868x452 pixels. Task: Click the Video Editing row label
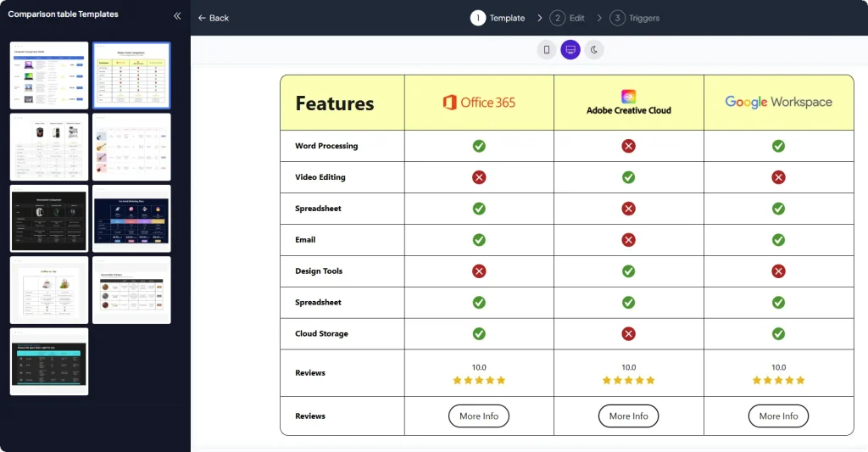(320, 177)
